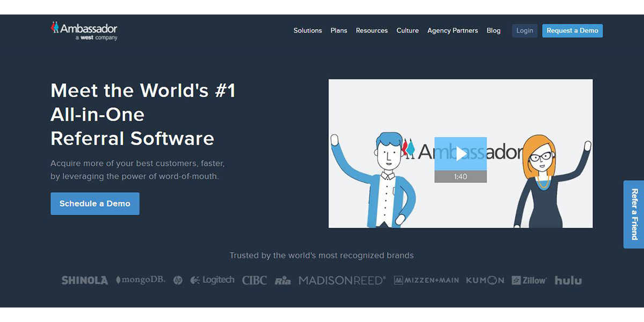Visit the Blog link
Image resolution: width=644 pixels, height=322 pixels.
click(494, 31)
